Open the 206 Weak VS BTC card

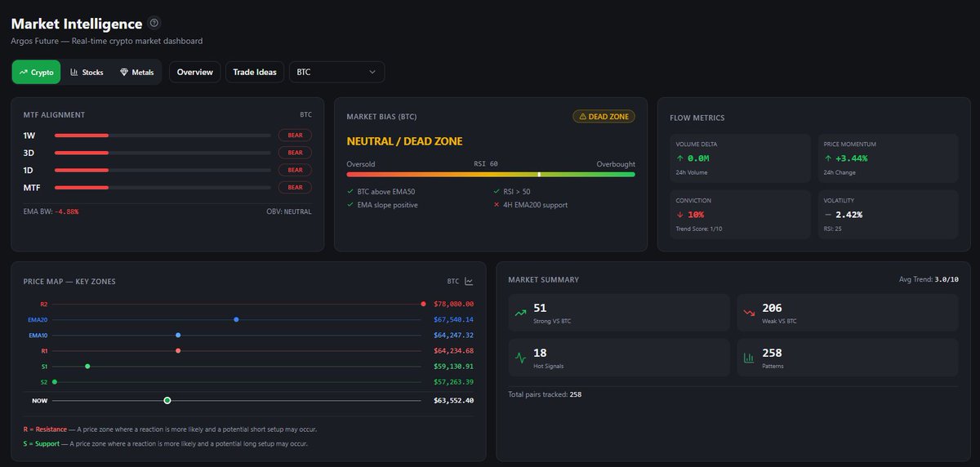pos(848,313)
